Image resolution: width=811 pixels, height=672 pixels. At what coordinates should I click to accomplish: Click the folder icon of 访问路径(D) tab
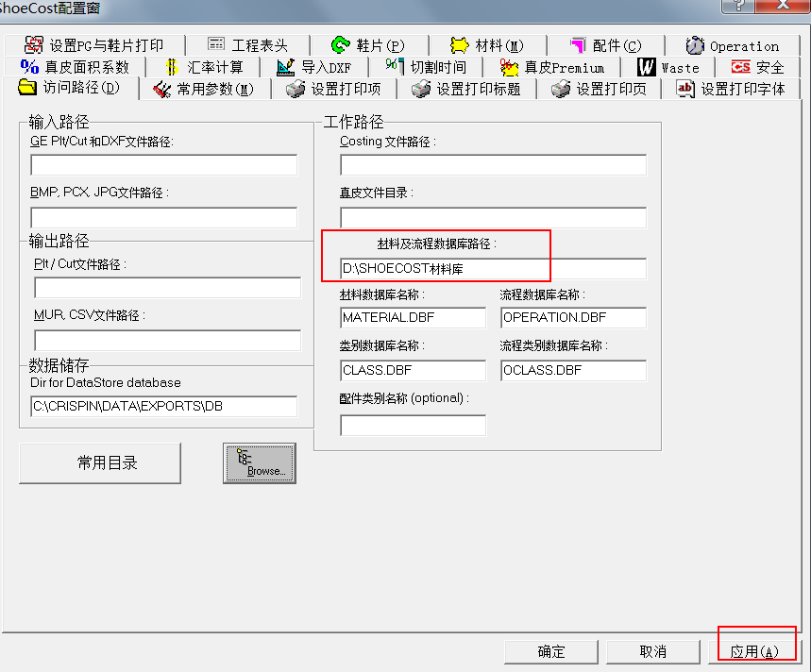[x=27, y=88]
